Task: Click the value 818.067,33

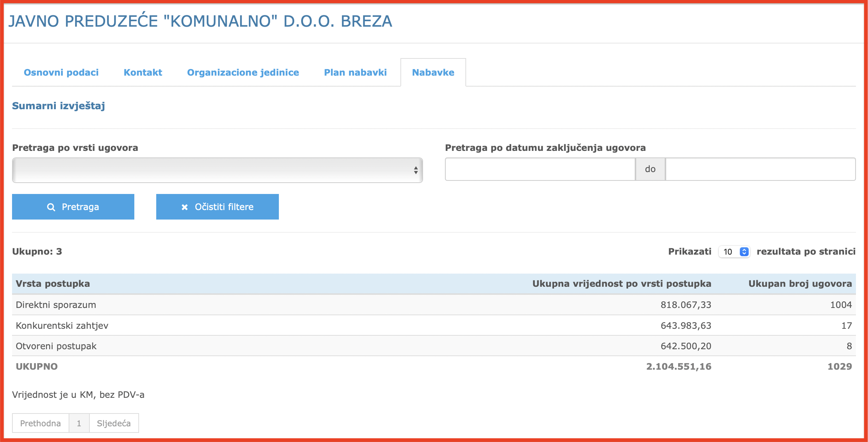Action: coord(686,305)
